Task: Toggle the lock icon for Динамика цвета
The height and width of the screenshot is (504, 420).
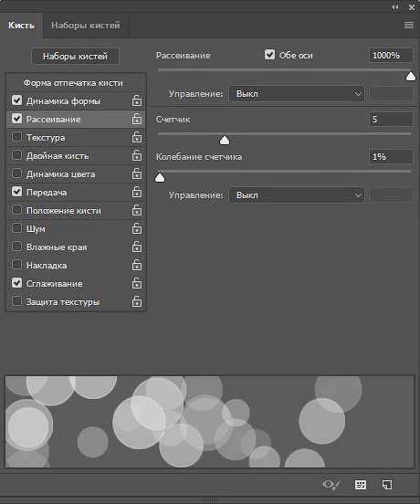Action: pos(137,173)
